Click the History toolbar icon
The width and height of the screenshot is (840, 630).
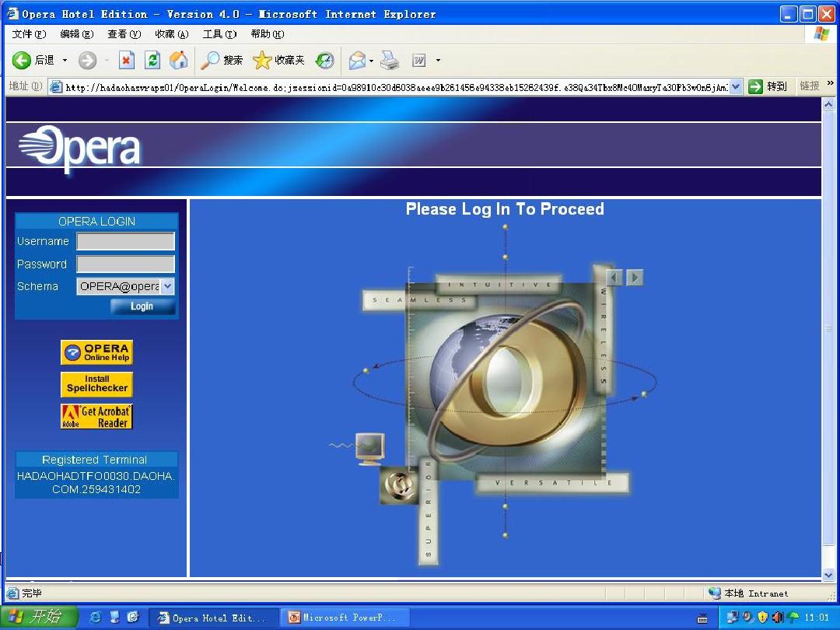coord(324,60)
